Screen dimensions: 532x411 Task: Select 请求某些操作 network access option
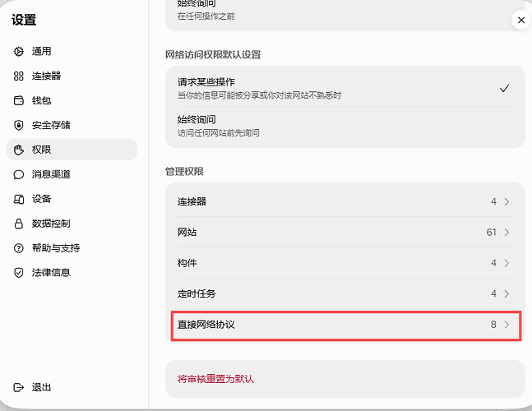tap(345, 88)
